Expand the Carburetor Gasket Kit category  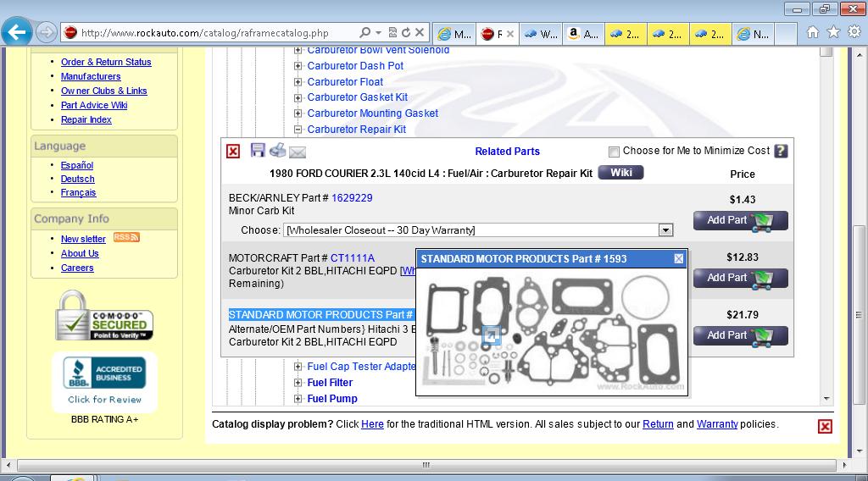tap(298, 97)
